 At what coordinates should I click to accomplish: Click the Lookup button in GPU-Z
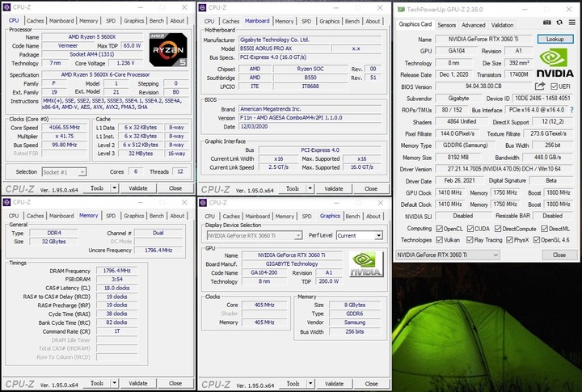(x=555, y=39)
